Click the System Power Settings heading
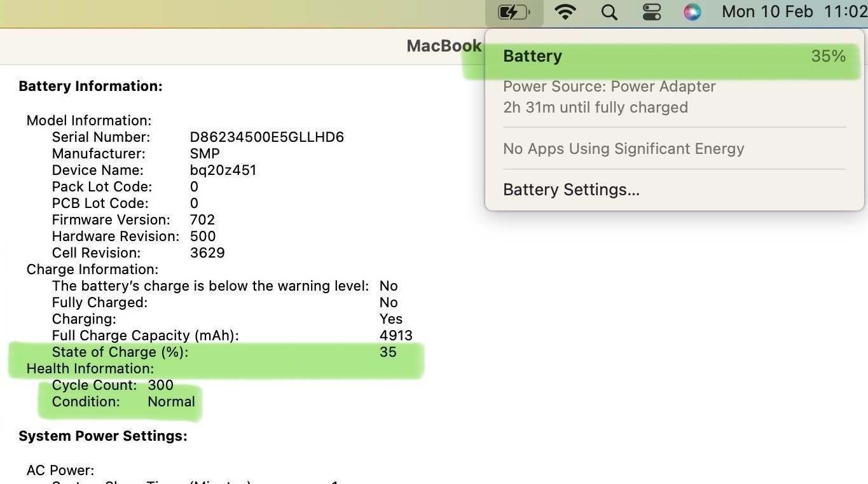This screenshot has width=868, height=484. (103, 436)
